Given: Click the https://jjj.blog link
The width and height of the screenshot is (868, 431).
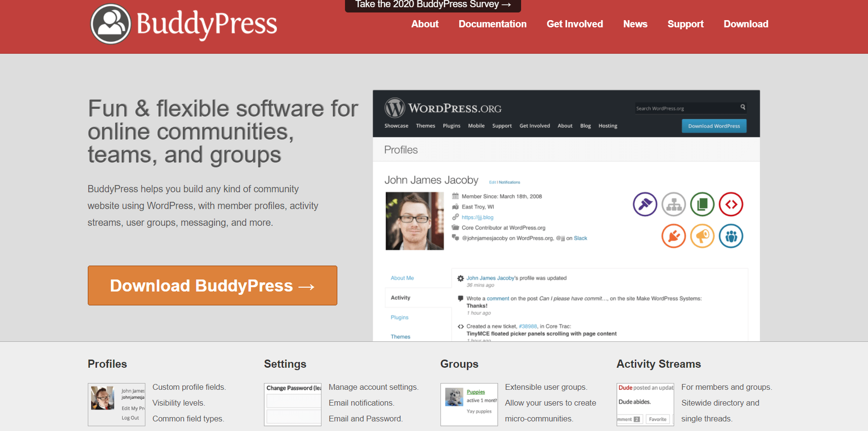Looking at the screenshot, I should coord(477,217).
